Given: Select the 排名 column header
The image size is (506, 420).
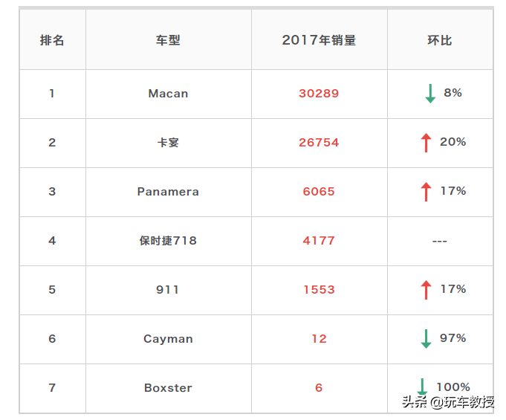Looking at the screenshot, I should coord(52,40).
